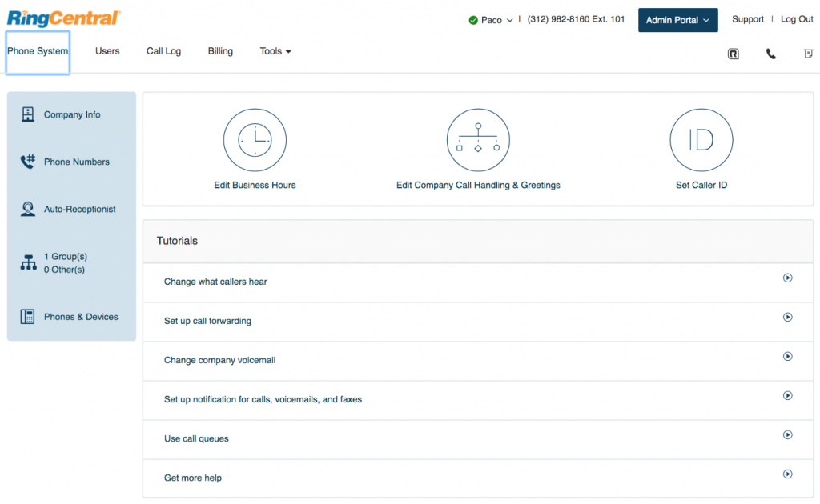Play the notification for calls tutorial
820x504 pixels.
tap(788, 395)
